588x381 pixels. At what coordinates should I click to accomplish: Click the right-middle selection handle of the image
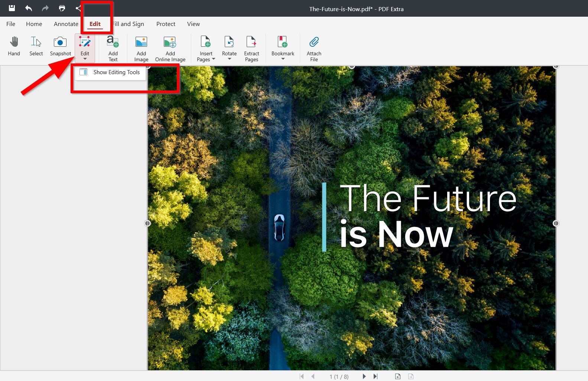556,223
